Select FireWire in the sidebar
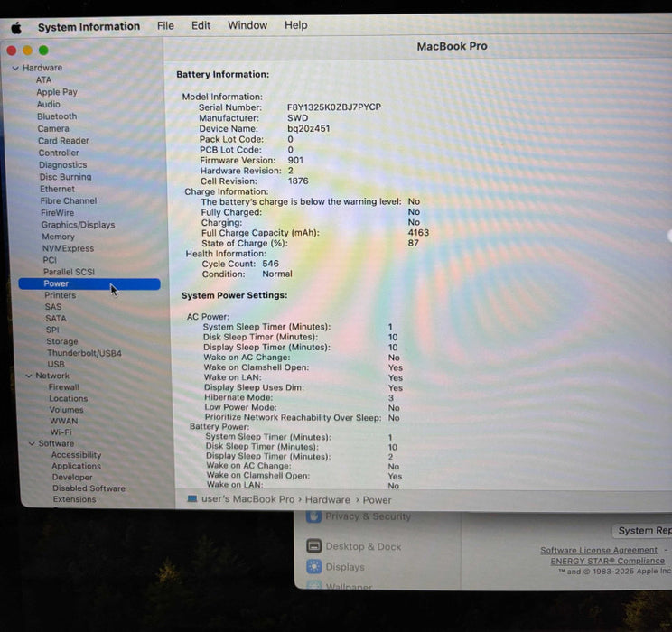This screenshot has width=672, height=632. point(58,212)
